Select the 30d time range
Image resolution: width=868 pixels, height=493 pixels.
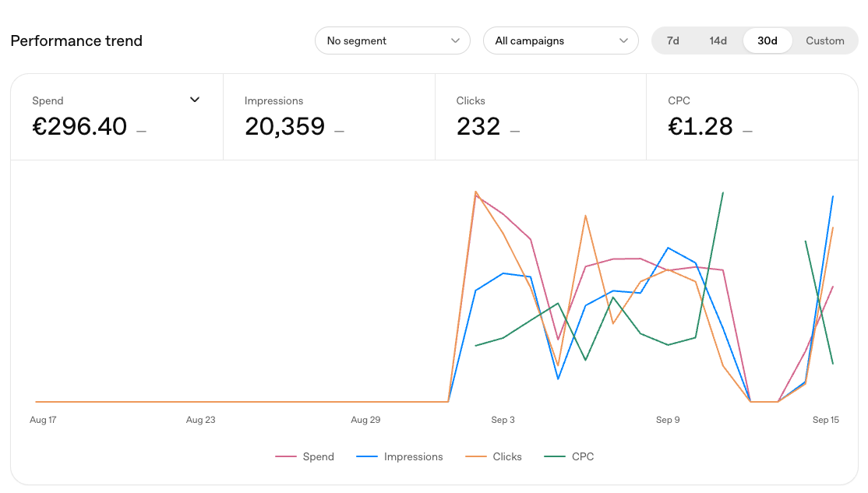pos(767,40)
